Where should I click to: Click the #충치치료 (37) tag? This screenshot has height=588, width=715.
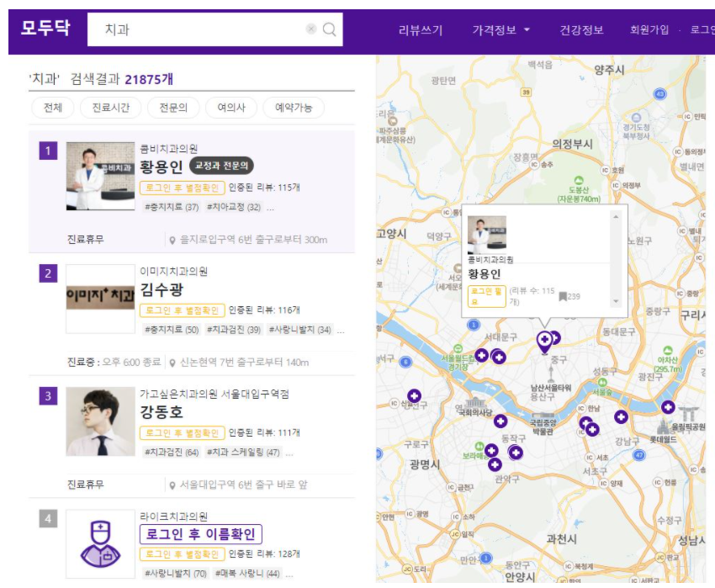[x=172, y=208]
